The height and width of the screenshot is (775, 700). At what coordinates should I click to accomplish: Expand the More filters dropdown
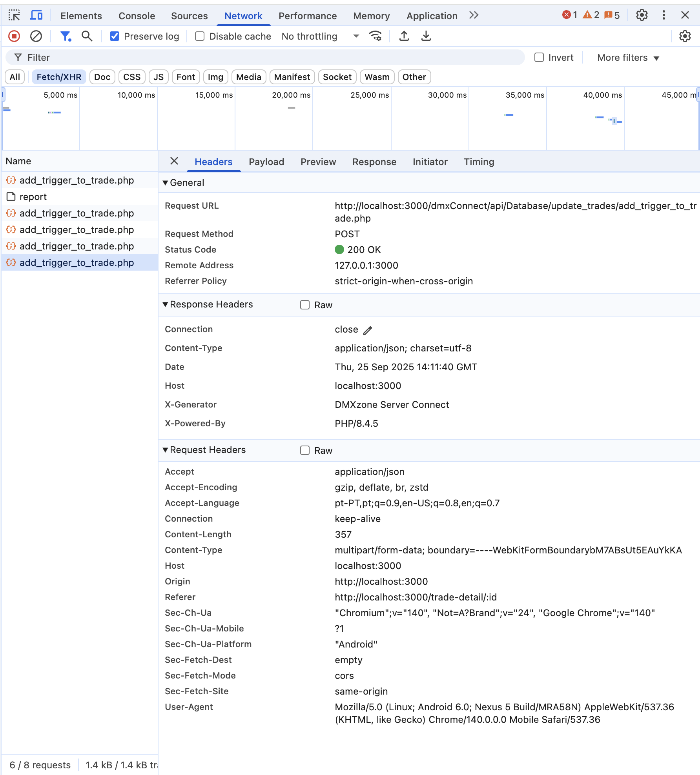tap(628, 58)
